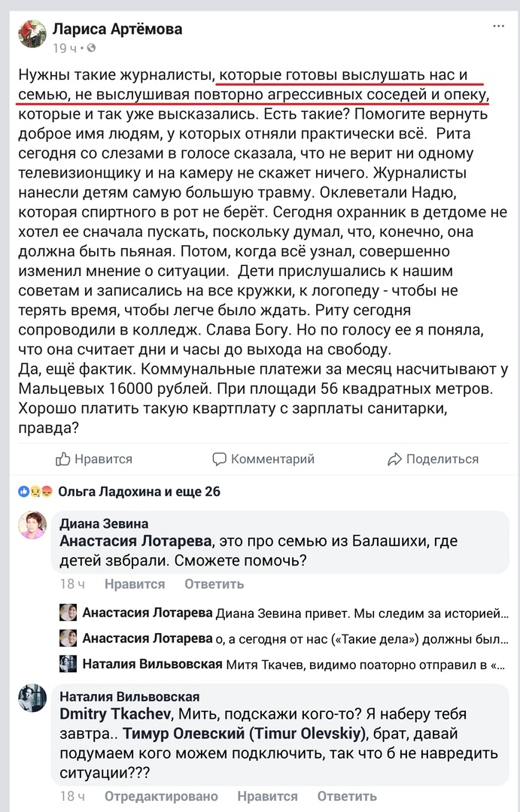This screenshot has width=520, height=812.
Task: Show people who reacted: Ольга Ладохина и еще 26
Action: tap(139, 492)
